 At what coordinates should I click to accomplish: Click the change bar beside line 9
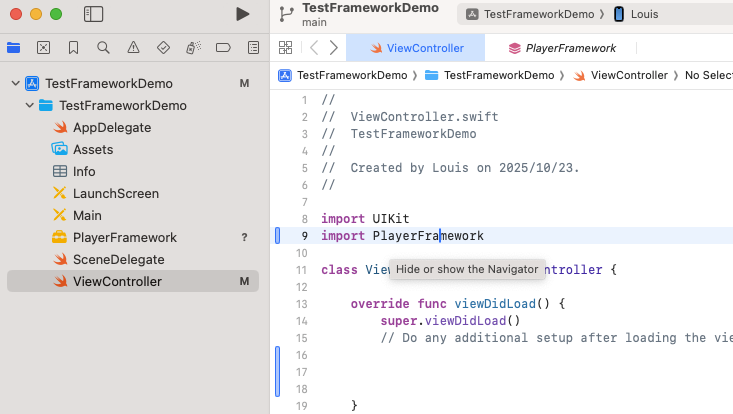pos(277,236)
